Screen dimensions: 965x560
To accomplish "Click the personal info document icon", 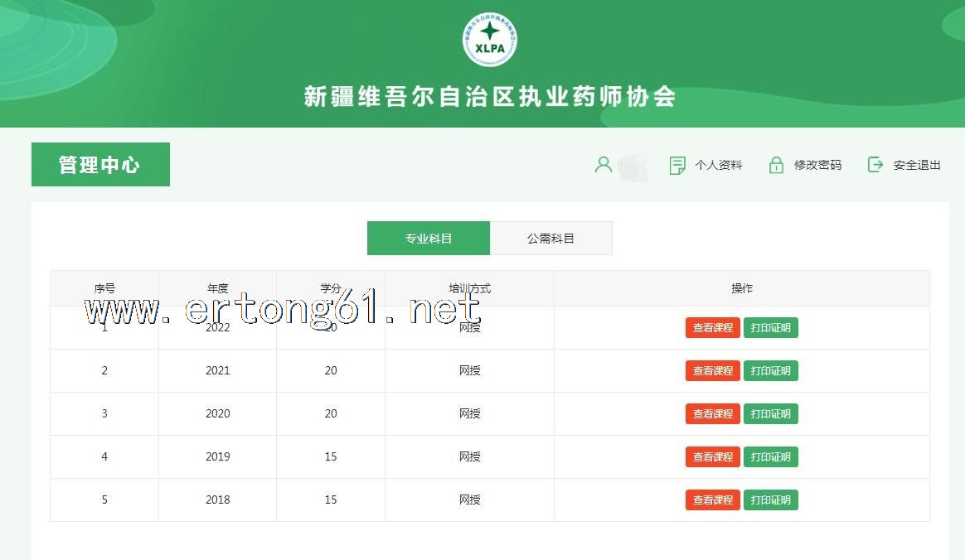I will [677, 165].
